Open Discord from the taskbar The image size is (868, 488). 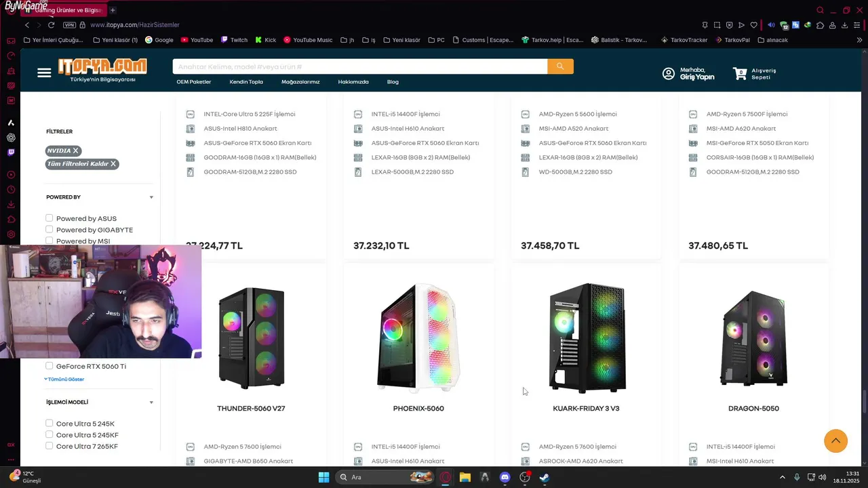point(505,477)
